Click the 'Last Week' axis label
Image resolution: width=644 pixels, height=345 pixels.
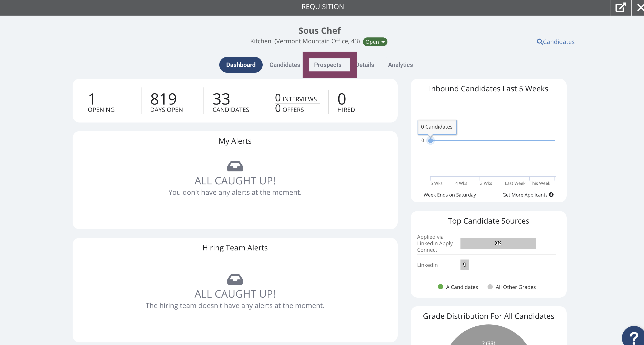click(x=515, y=183)
